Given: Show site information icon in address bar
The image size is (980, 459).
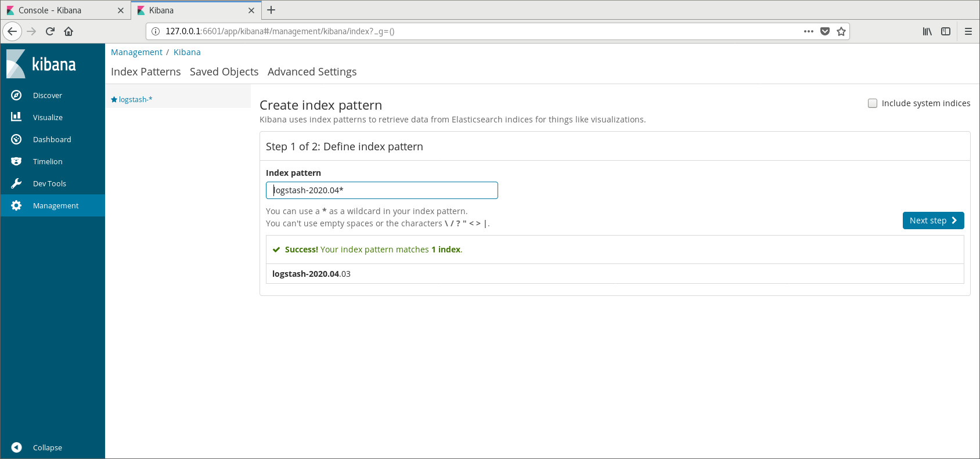Looking at the screenshot, I should pyautogui.click(x=156, y=31).
